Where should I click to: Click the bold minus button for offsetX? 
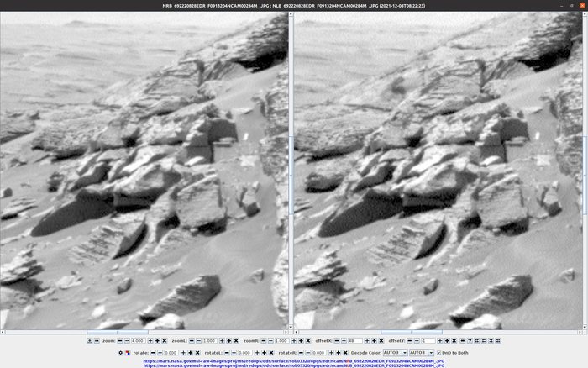click(x=337, y=341)
